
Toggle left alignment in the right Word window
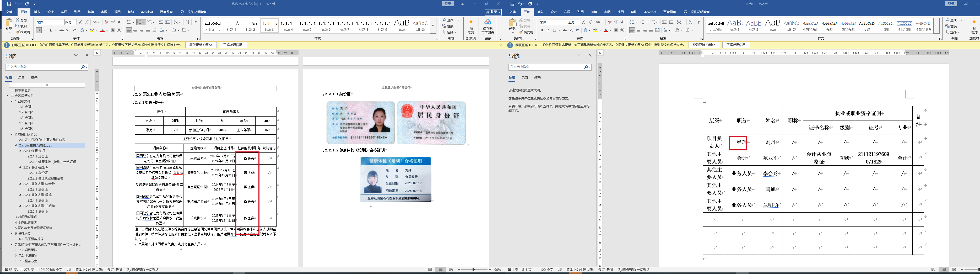click(632, 30)
